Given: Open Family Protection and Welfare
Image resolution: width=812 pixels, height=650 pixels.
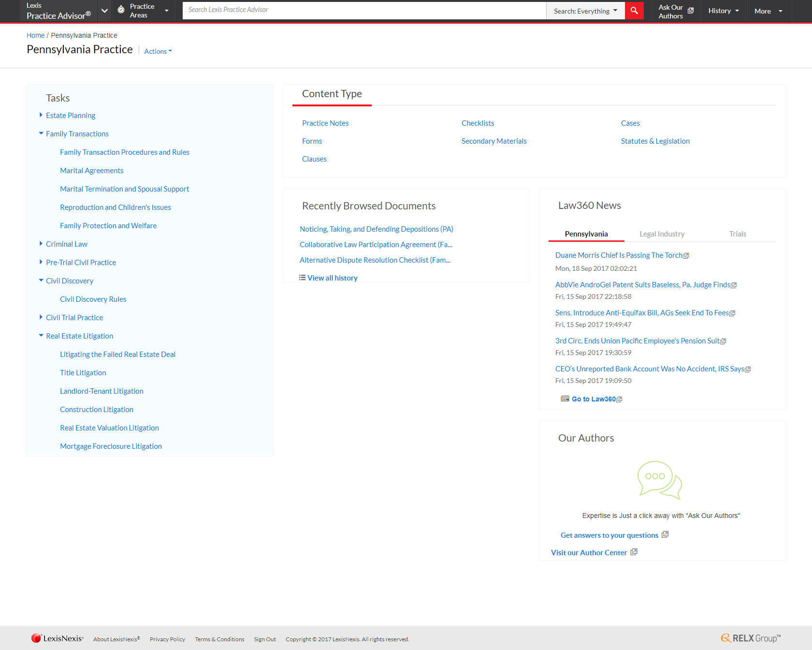Looking at the screenshot, I should tap(108, 226).
